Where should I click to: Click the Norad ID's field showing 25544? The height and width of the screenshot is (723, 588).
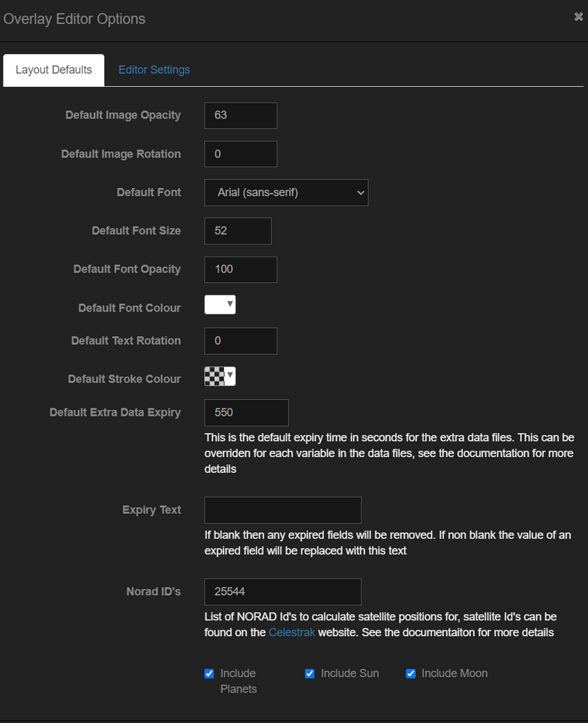282,591
